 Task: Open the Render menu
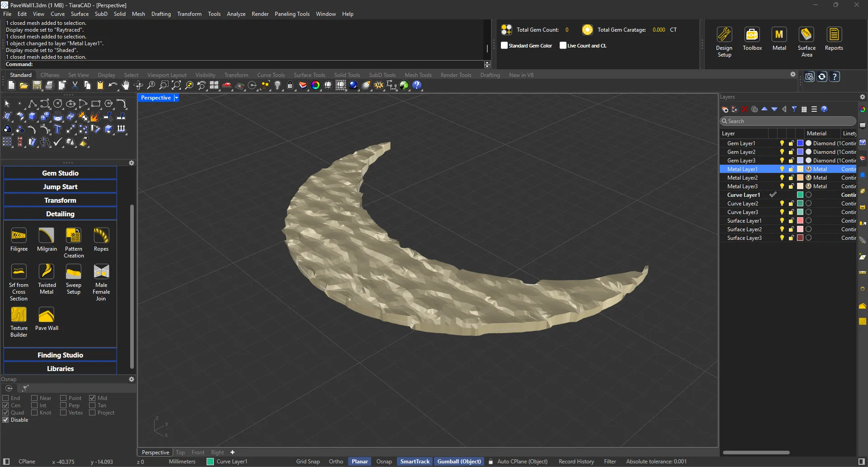coord(260,14)
